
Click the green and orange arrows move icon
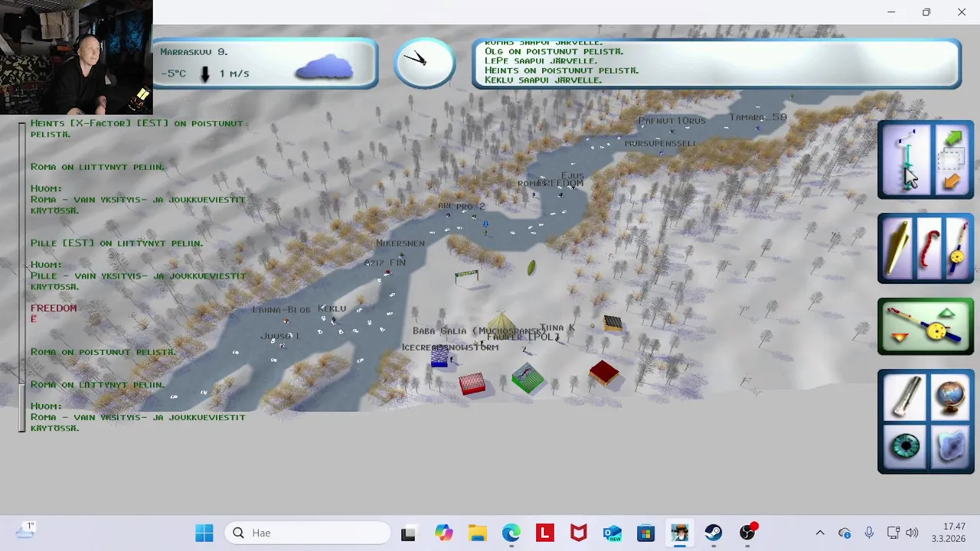click(x=952, y=159)
